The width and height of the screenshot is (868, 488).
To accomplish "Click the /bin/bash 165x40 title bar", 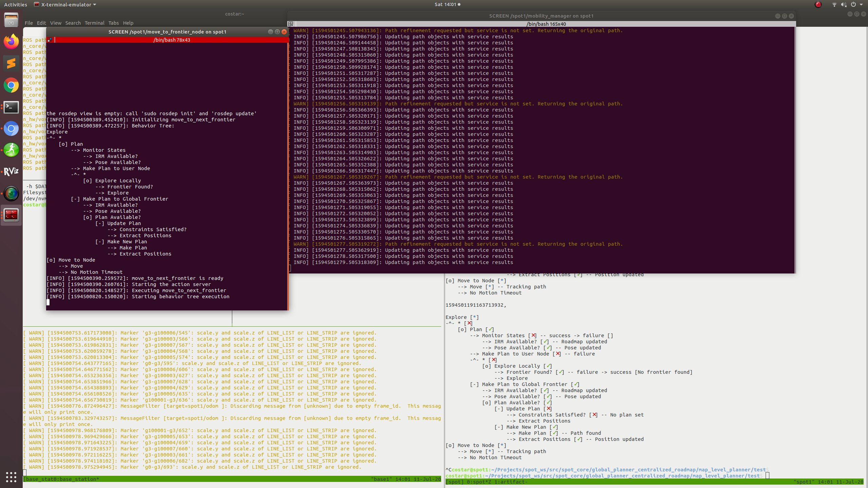I will 546,24.
